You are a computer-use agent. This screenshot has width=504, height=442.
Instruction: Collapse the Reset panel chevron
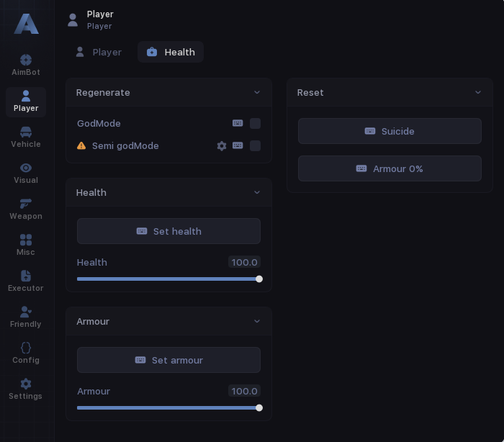[478, 93]
